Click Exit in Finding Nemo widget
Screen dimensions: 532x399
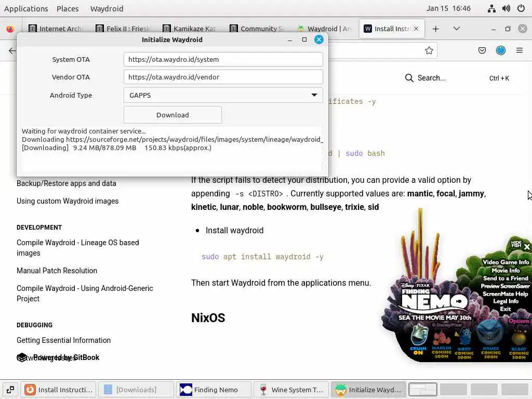pos(505,309)
